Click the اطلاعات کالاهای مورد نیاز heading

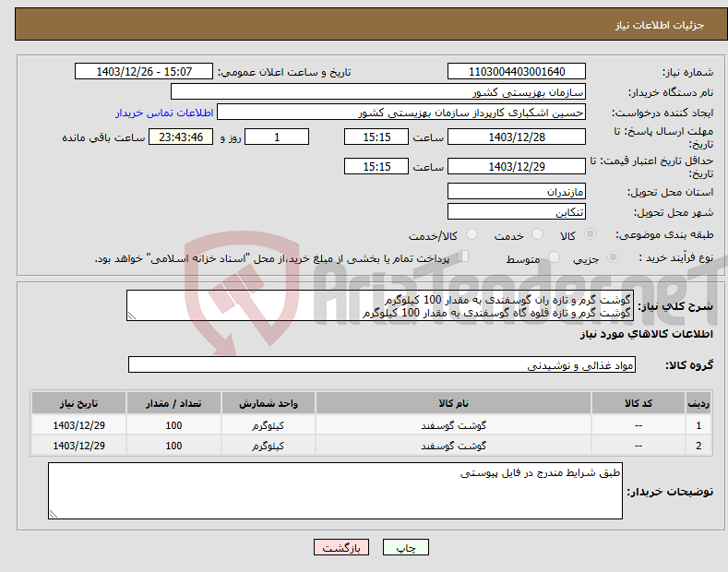646,334
